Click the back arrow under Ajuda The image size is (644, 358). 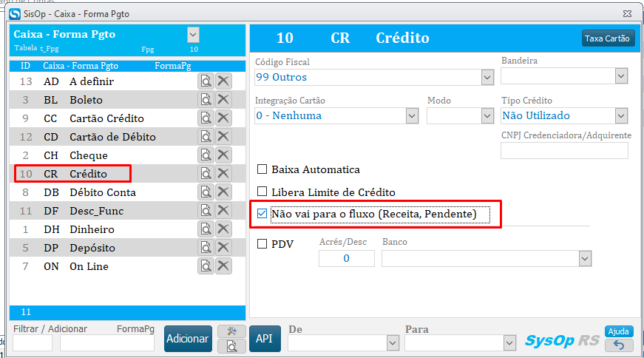[618, 345]
